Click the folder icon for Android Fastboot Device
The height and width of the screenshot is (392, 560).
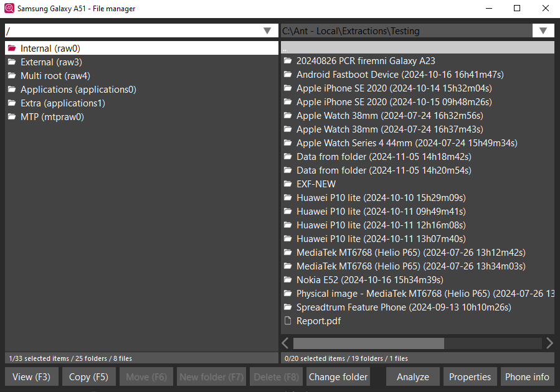click(288, 75)
